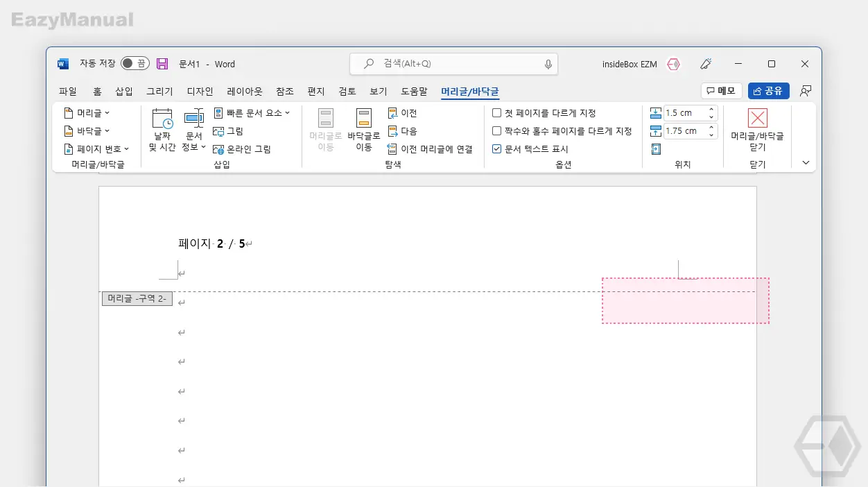This screenshot has height=487, width=868.
Task: Check 첫 페이지를 다르게 지정
Action: click(x=496, y=112)
